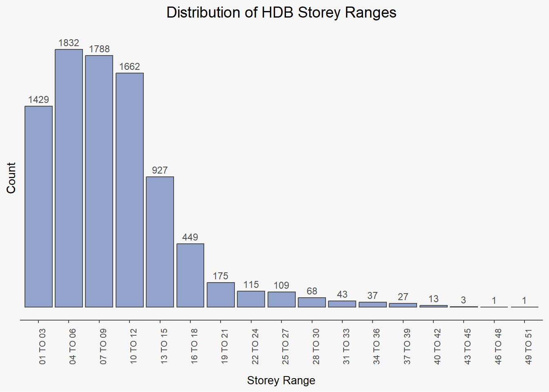Image resolution: width=549 pixels, height=392 pixels.
Task: Click the Count y-axis title
Action: [11, 178]
